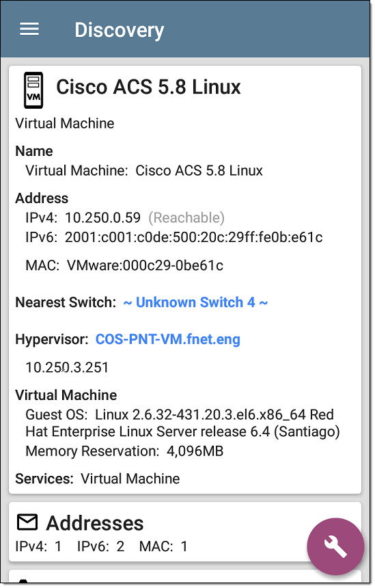Open the COS-PNT-VM.fnet.eng hypervisor link

168,339
